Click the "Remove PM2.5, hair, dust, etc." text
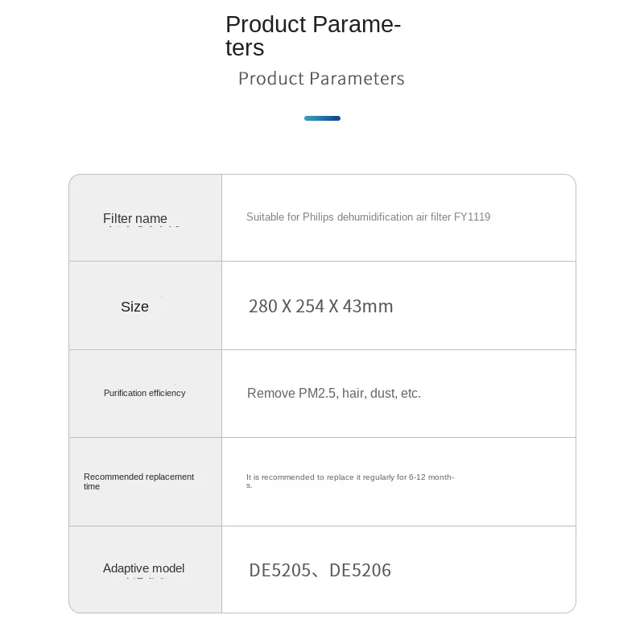 click(x=333, y=394)
